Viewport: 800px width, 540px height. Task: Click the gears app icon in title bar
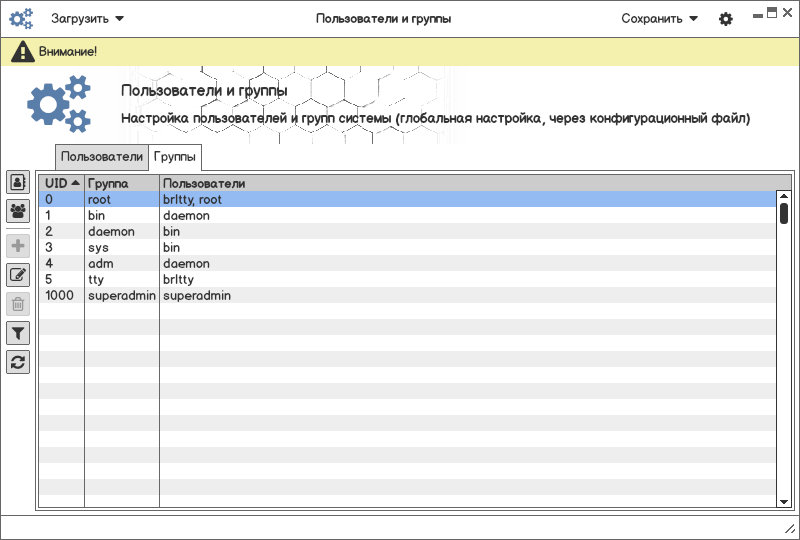[x=21, y=18]
